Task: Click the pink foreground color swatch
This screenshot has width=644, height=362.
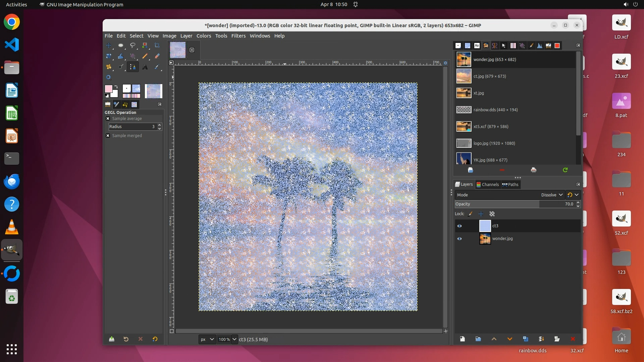Action: (108, 89)
